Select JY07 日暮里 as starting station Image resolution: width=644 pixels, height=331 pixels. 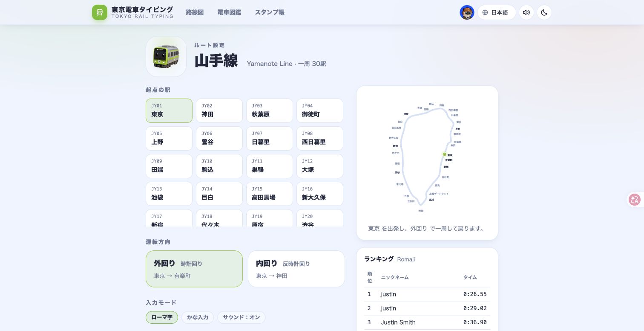pos(270,138)
